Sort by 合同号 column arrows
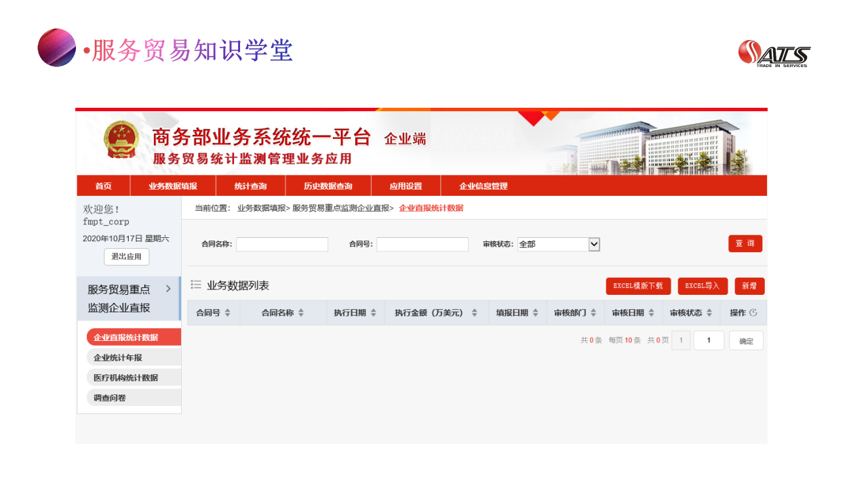868x488 pixels. [228, 313]
